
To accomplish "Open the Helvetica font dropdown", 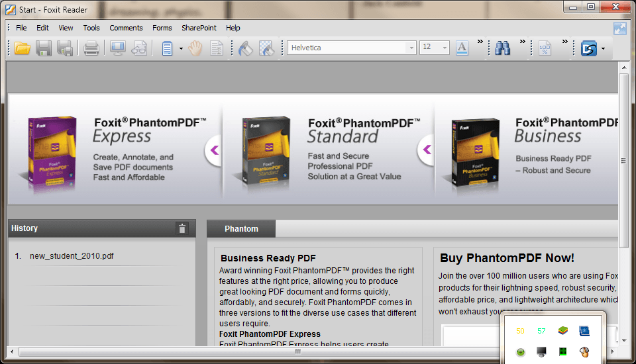I will (411, 48).
